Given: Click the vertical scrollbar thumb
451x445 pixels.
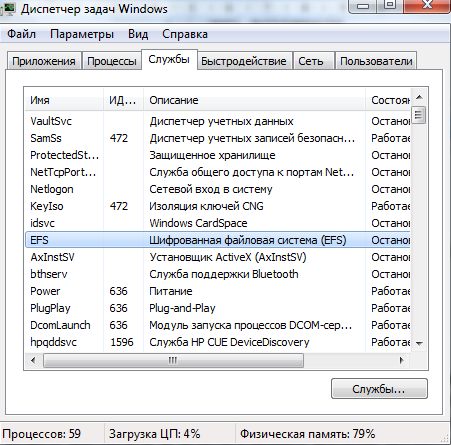Looking at the screenshot, I should tap(419, 115).
